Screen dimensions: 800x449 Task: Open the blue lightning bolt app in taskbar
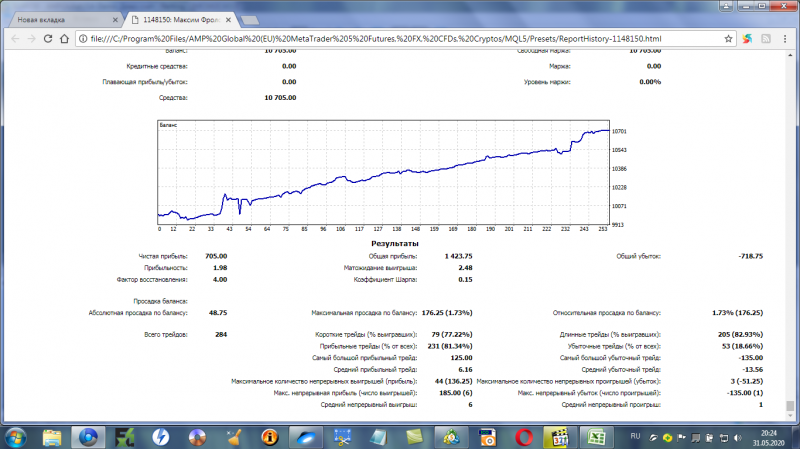(x=161, y=438)
